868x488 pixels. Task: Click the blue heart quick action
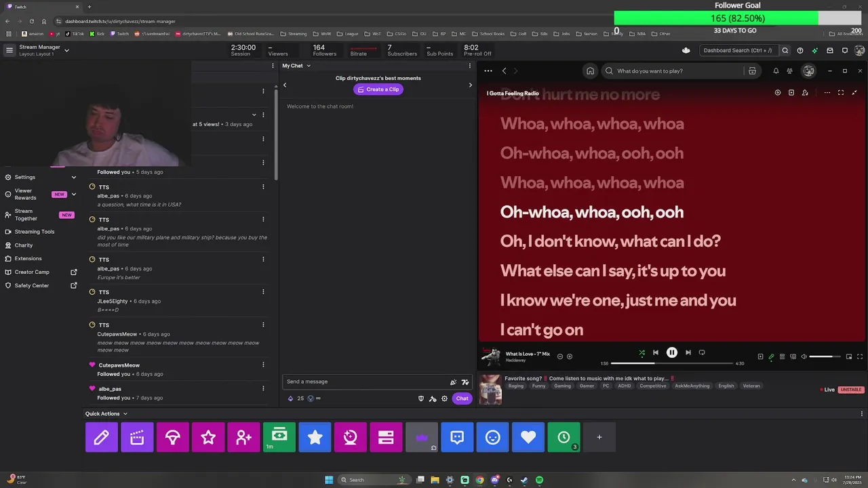click(528, 437)
